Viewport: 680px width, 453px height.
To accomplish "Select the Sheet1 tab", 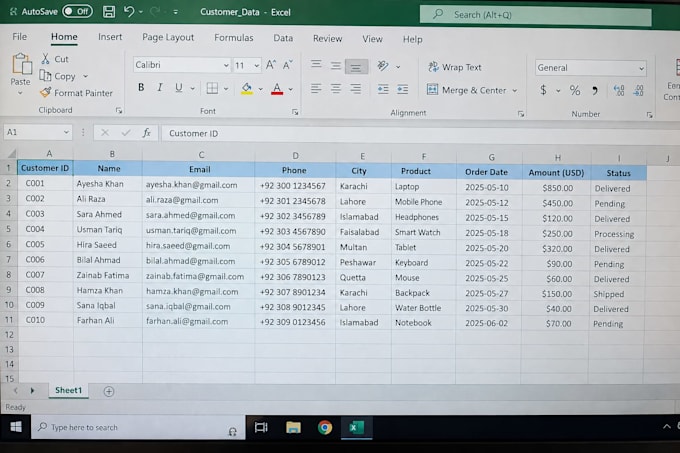I will [x=69, y=390].
